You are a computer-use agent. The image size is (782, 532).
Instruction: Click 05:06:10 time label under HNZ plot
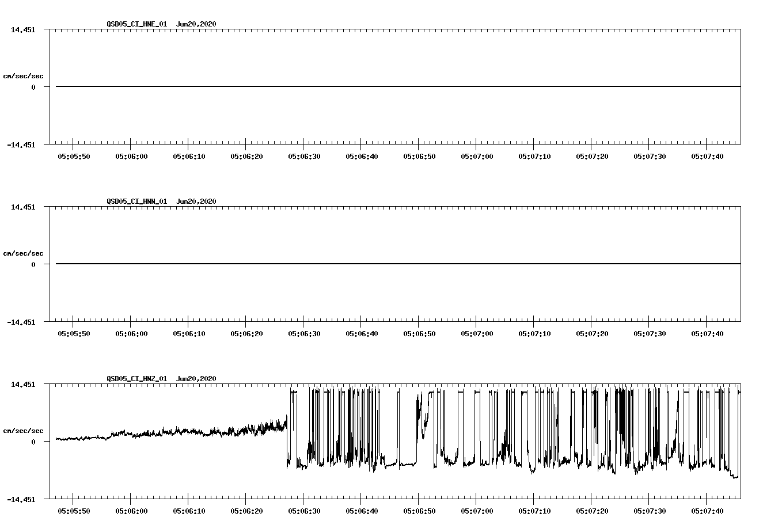[x=189, y=511]
